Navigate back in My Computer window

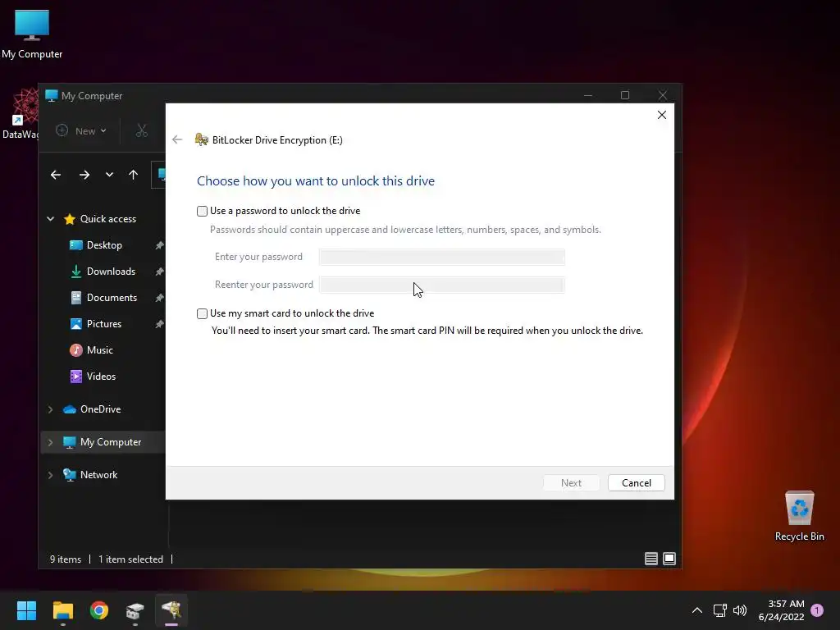[56, 175]
